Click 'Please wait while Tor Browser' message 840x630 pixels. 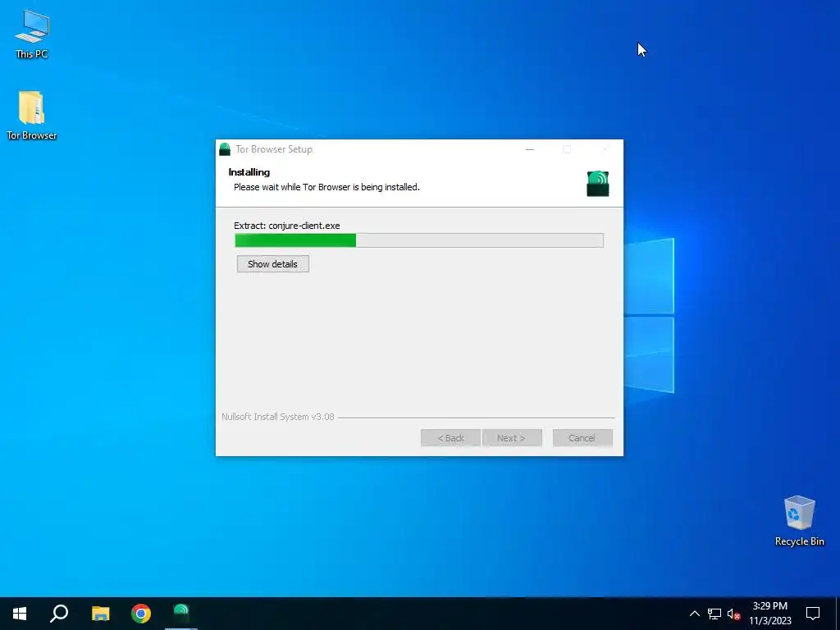326,187
